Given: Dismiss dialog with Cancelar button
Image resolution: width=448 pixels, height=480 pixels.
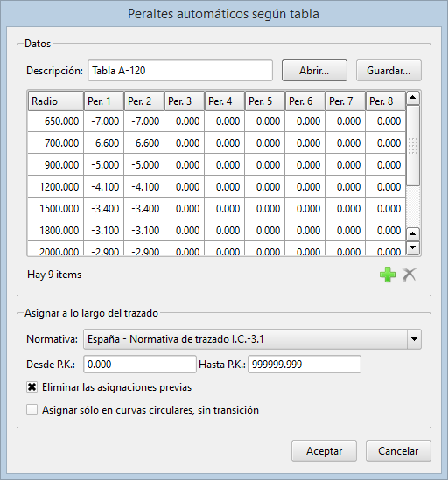Looking at the screenshot, I should tap(398, 451).
